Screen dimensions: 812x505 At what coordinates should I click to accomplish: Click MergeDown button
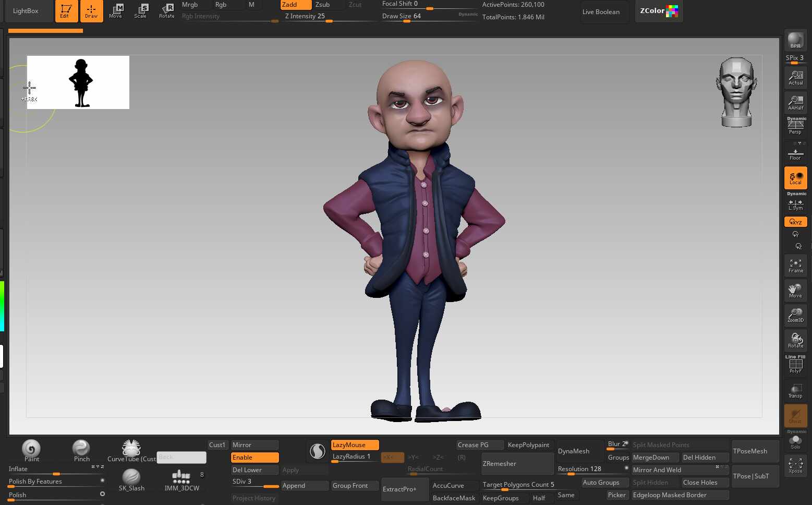click(x=655, y=458)
